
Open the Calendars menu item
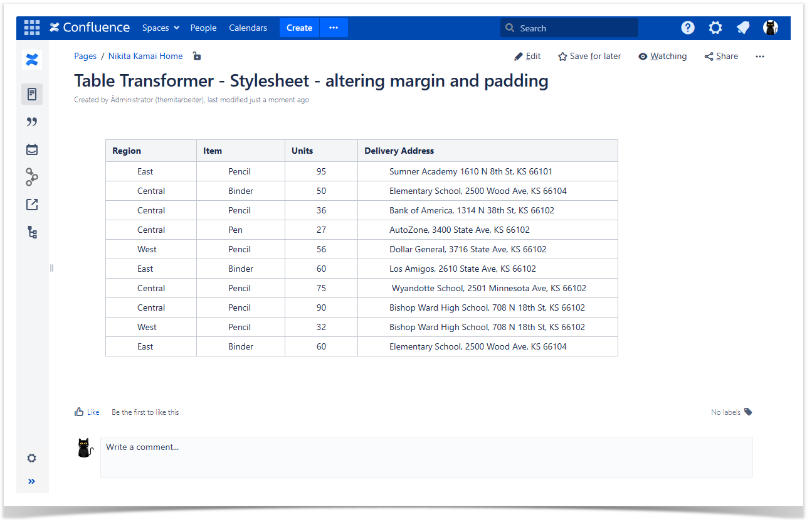pyautogui.click(x=248, y=28)
